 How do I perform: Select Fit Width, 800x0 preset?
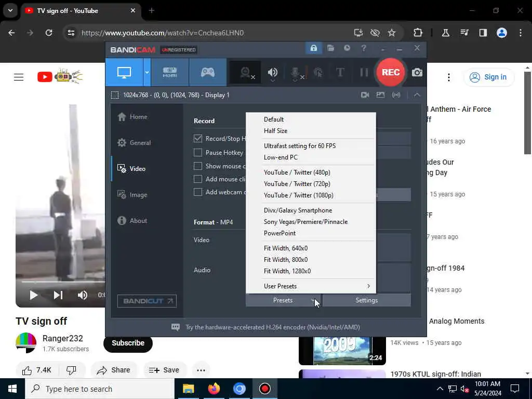(311, 260)
